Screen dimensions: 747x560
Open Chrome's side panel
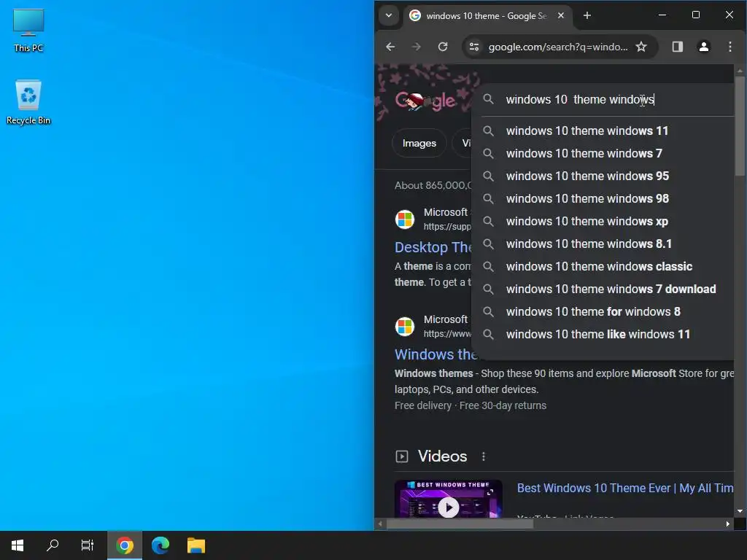[678, 47]
